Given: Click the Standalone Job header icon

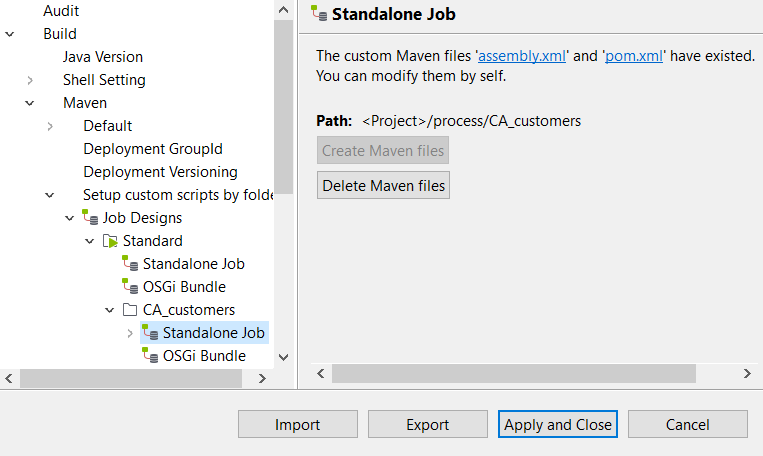Looking at the screenshot, I should point(319,14).
